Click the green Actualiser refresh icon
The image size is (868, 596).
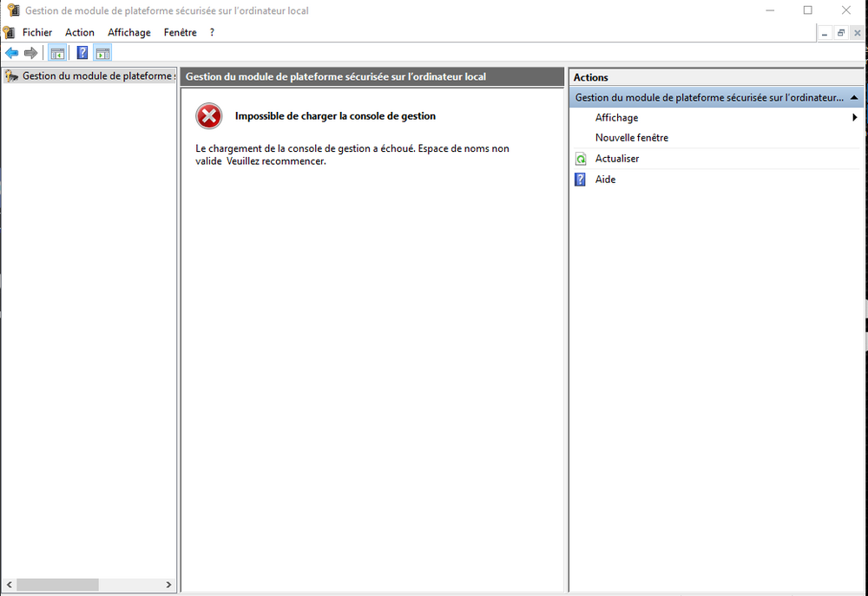click(x=581, y=159)
